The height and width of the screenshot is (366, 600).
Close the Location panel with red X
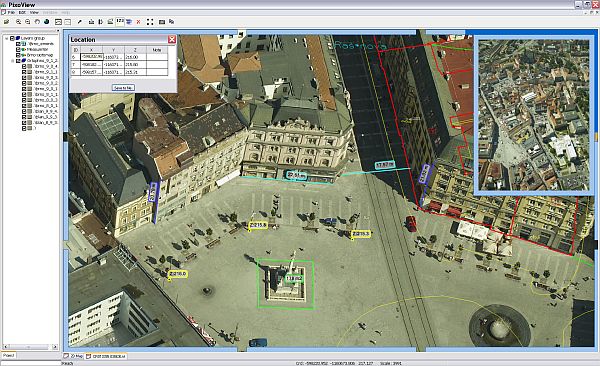172,39
